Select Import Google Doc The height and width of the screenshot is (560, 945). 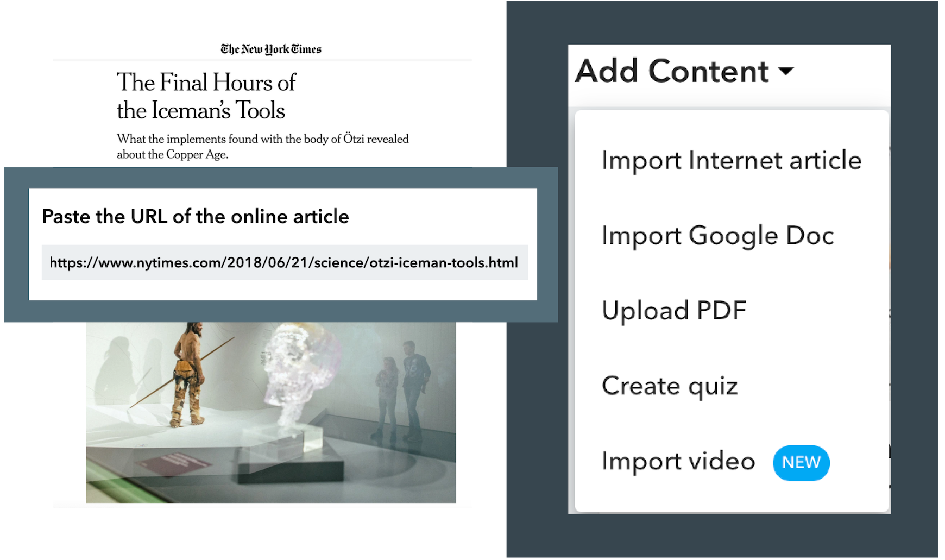click(x=718, y=236)
